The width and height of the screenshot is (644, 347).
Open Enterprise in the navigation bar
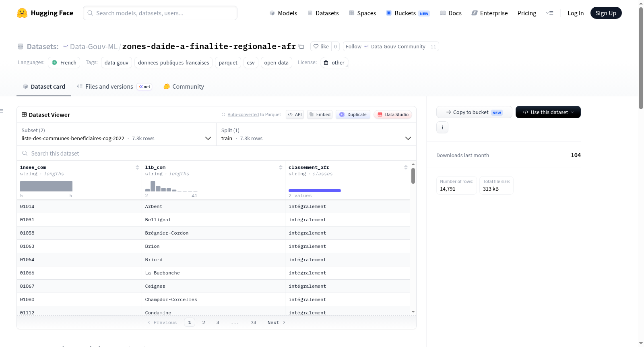[489, 13]
